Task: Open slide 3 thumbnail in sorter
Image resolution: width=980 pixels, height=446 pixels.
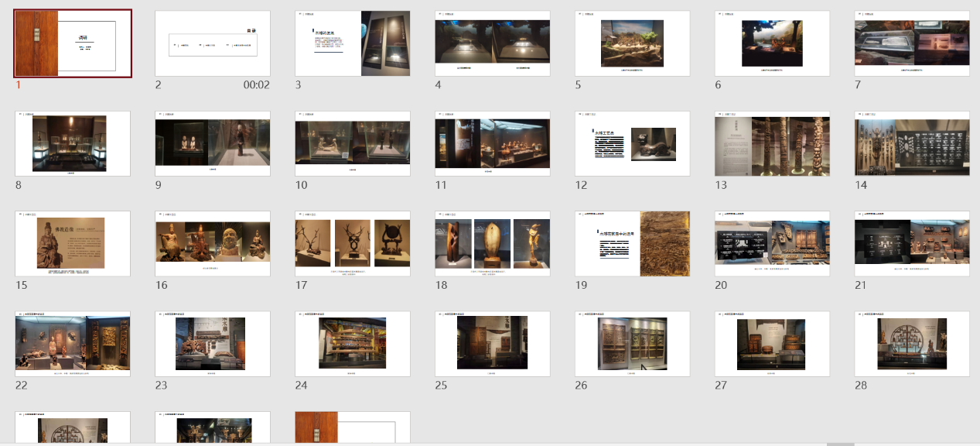Action: (353, 43)
